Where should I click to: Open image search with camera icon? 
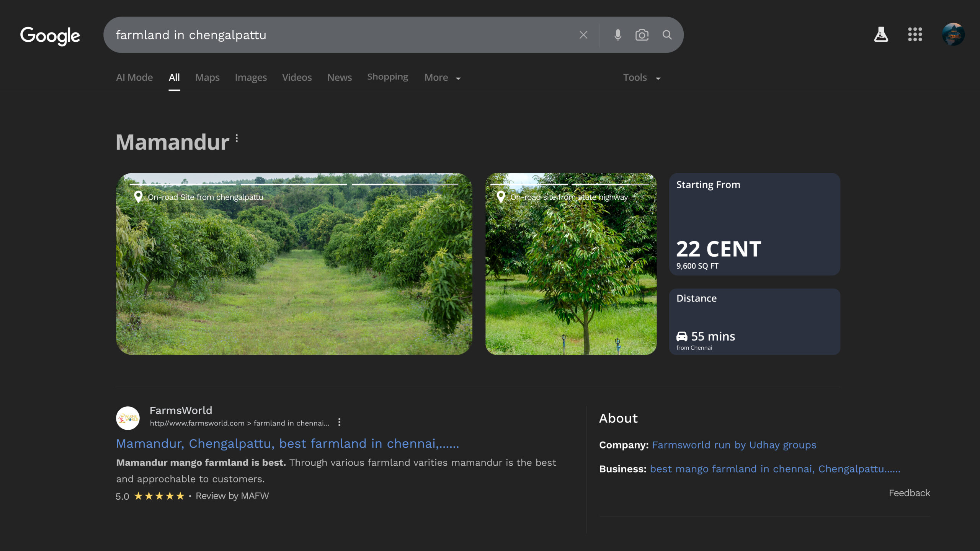point(642,35)
